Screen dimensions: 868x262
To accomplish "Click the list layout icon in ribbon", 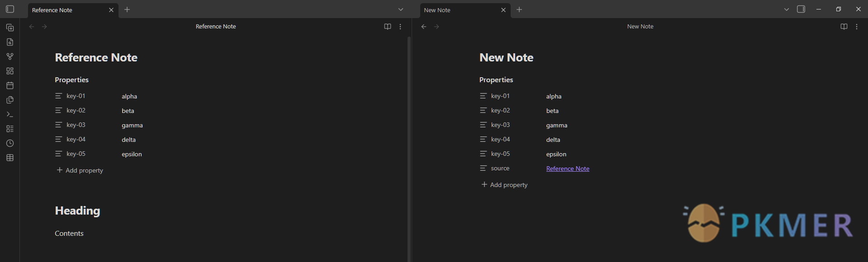I will click(10, 129).
